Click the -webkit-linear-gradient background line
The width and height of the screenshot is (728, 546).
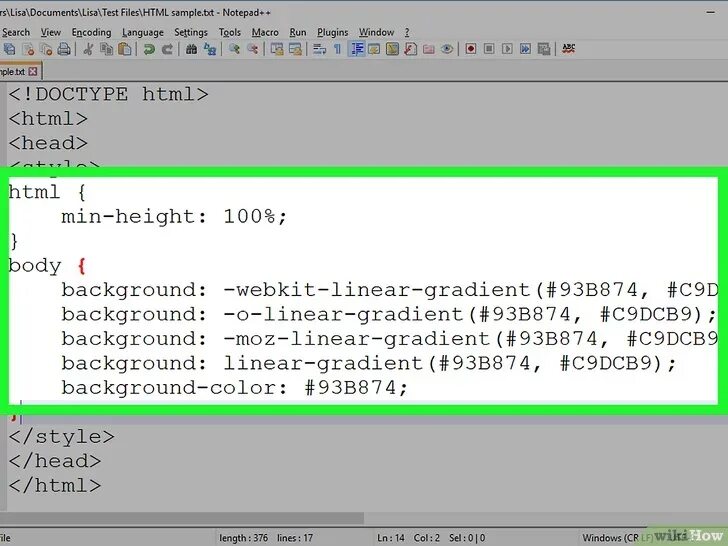[x=389, y=290]
